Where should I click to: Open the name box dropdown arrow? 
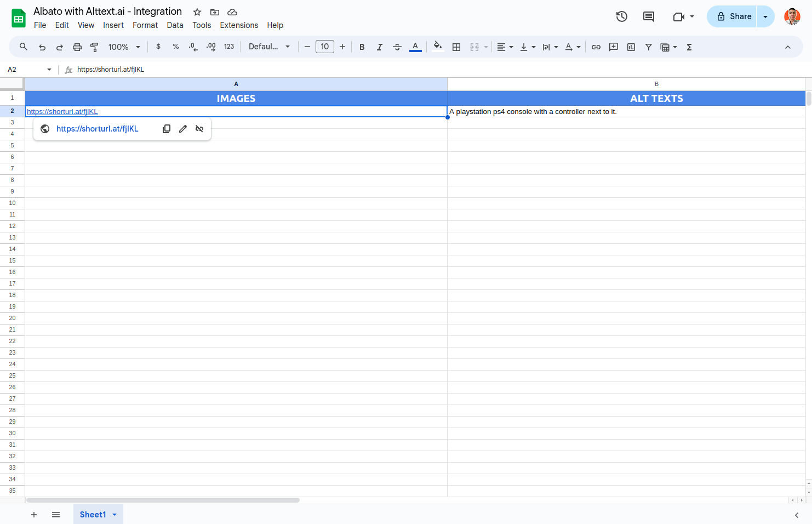tap(49, 70)
